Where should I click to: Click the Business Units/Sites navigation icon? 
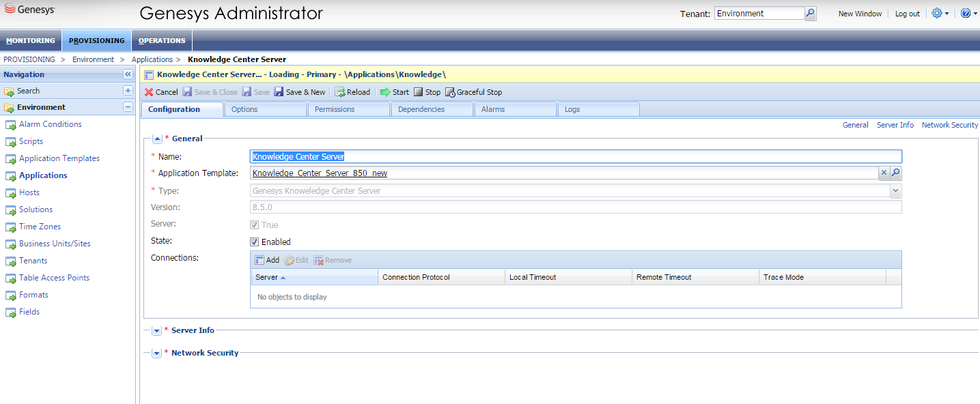click(x=11, y=244)
